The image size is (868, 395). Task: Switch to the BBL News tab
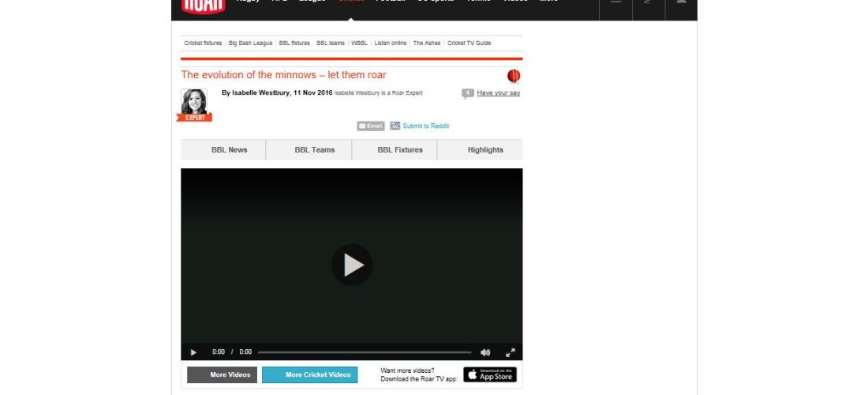(229, 150)
